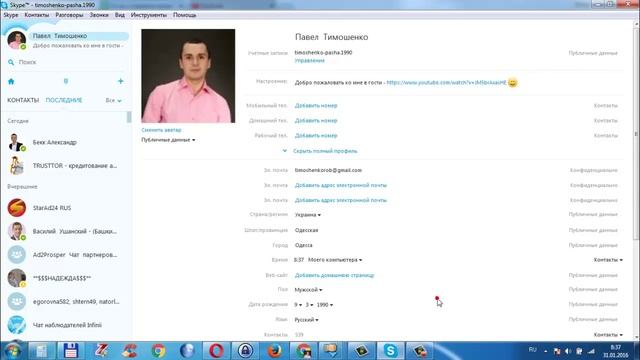Click the large profile photo

pyautogui.click(x=188, y=76)
